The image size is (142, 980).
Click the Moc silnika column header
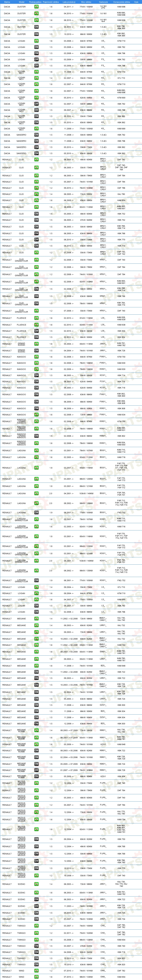(x=86, y=2)
